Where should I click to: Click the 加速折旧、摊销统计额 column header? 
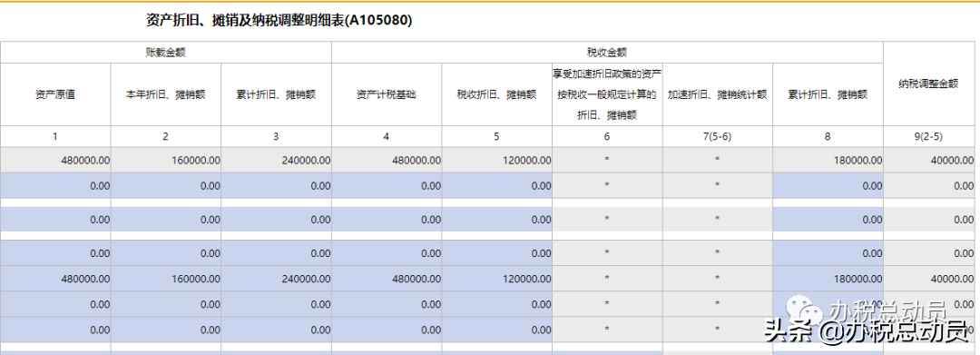coord(718,94)
